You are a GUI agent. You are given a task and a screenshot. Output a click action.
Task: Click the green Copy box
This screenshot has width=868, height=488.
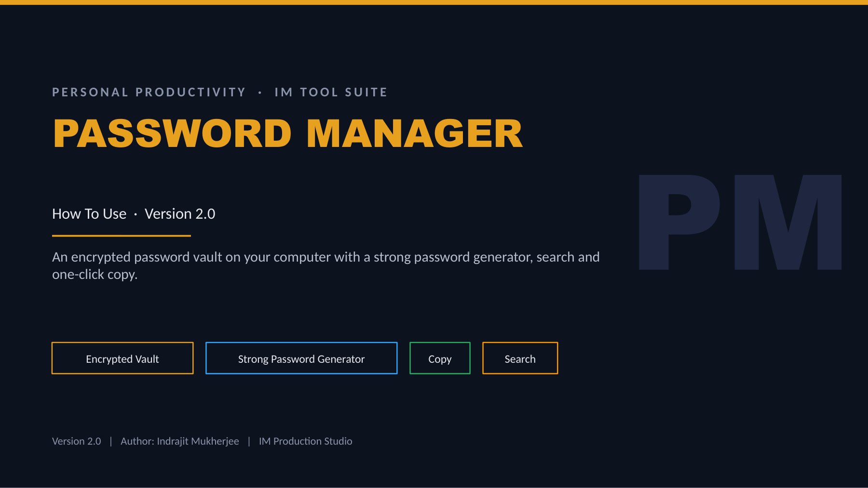click(x=440, y=358)
